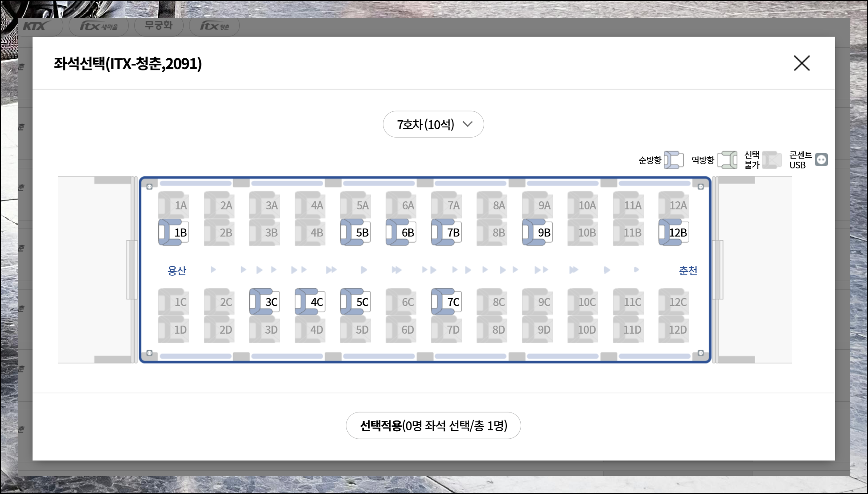868x494 pixels.
Task: Click the 선택적용 apply selection button
Action: click(433, 425)
